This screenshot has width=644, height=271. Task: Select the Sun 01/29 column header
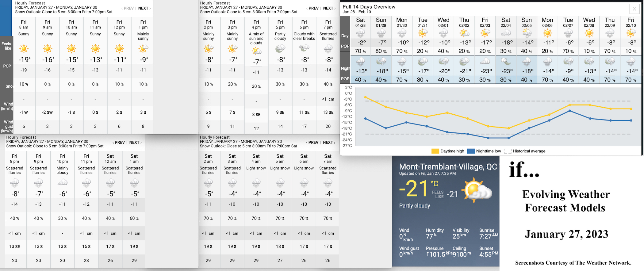click(x=381, y=22)
